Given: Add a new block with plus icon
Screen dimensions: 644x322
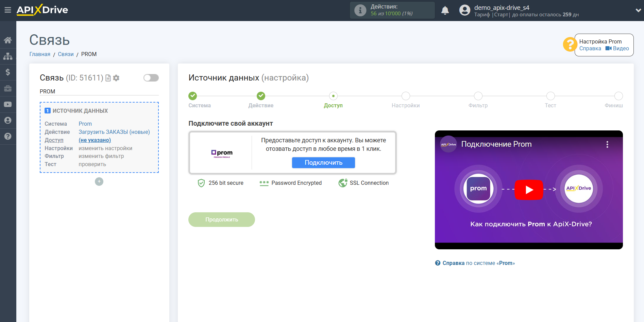Looking at the screenshot, I should (99, 181).
